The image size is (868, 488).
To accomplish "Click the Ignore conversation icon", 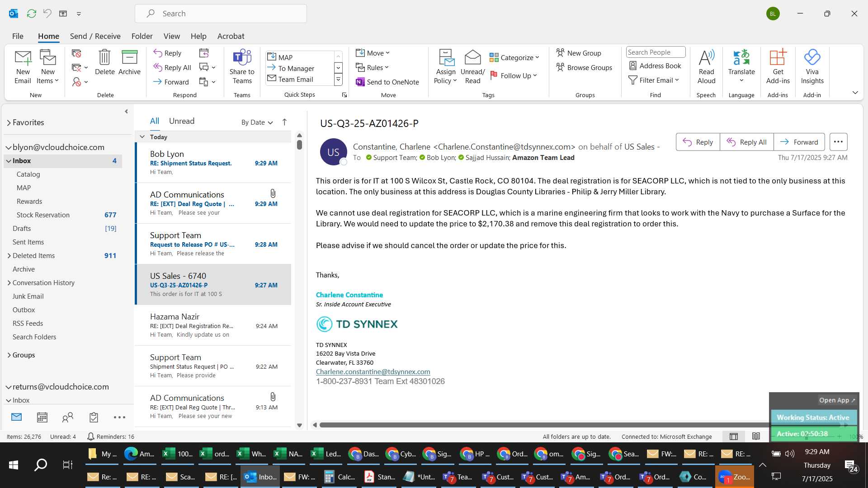I will pyautogui.click(x=76, y=53).
